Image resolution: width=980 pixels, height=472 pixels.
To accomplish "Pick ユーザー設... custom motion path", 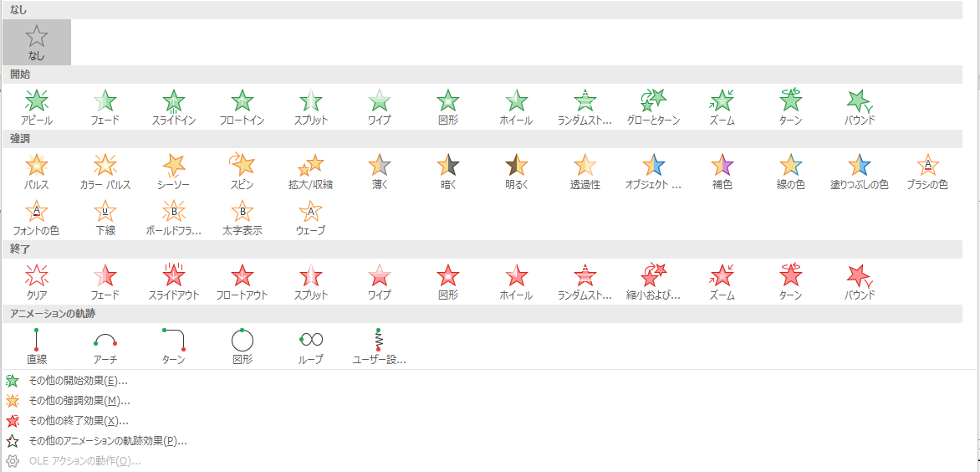I will tap(380, 346).
